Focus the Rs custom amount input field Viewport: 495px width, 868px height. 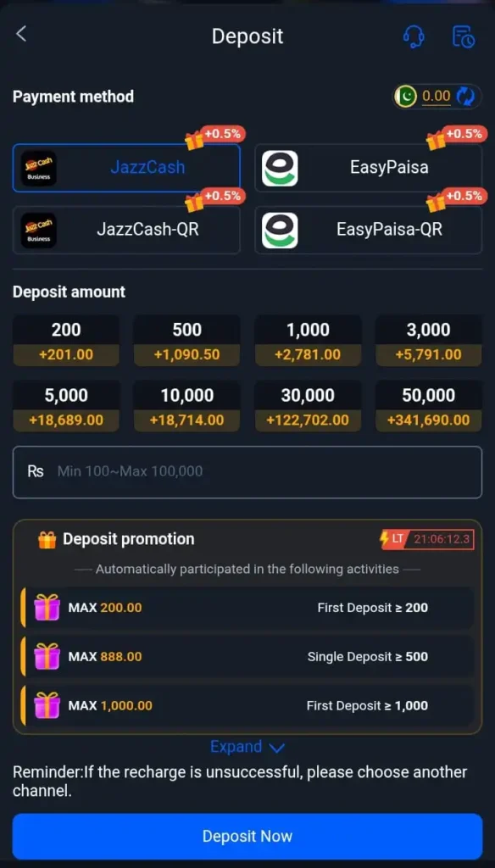[247, 471]
